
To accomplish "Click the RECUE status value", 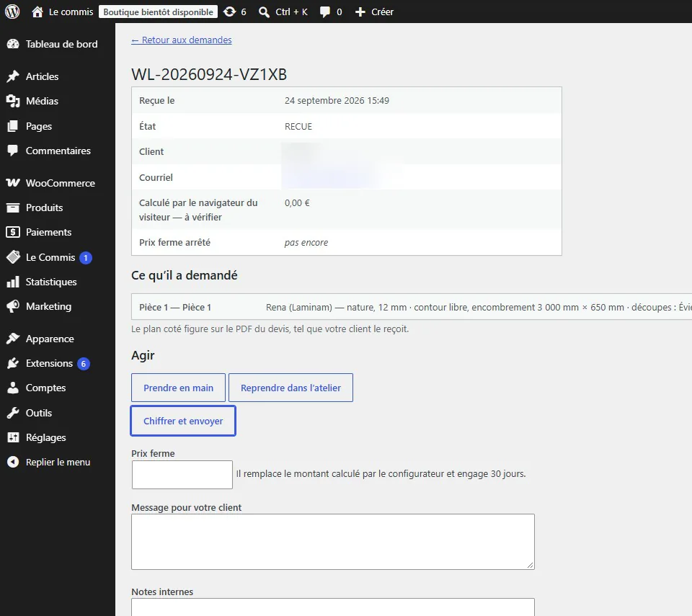I will (x=298, y=127).
